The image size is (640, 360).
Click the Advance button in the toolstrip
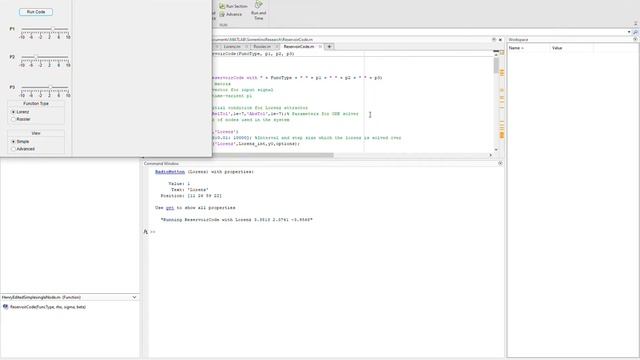click(x=231, y=14)
